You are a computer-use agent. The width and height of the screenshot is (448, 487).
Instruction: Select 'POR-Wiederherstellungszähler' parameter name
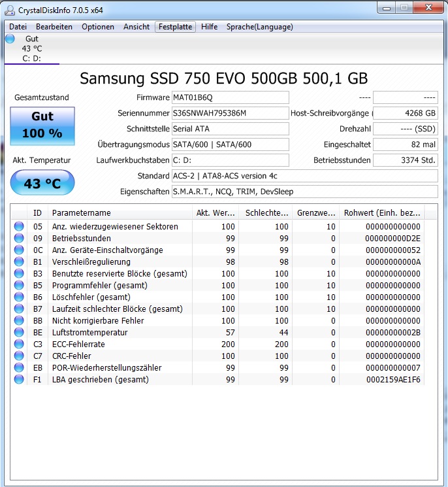(x=106, y=368)
